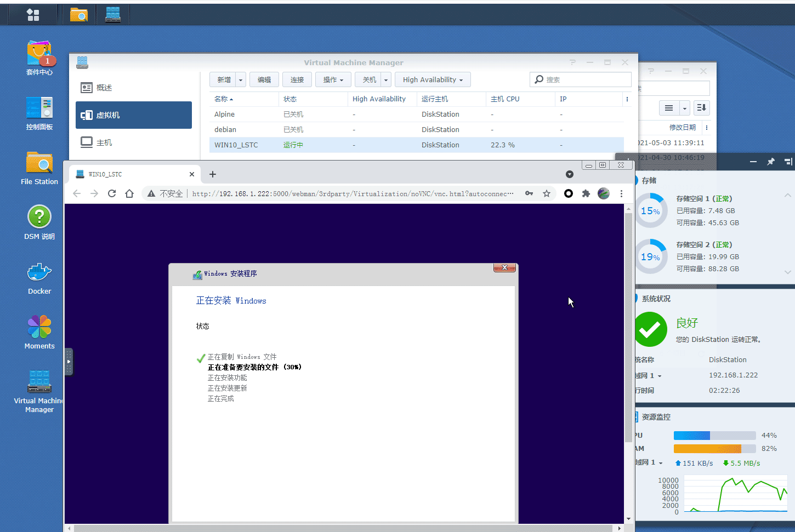Screen dimensions: 795x532
Task: Open Chrome extensions puzzle icon
Action: 586,193
